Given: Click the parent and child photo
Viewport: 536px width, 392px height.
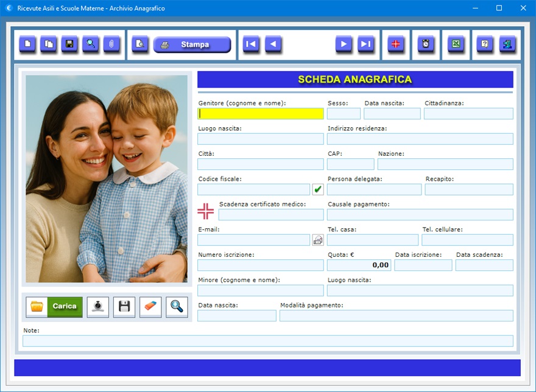Looking at the screenshot, I should coord(107,178).
